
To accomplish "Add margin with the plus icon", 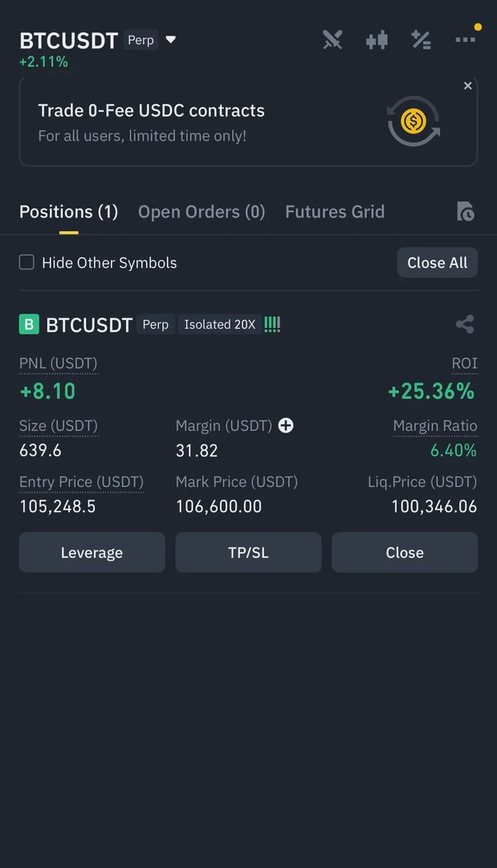I will [x=286, y=426].
